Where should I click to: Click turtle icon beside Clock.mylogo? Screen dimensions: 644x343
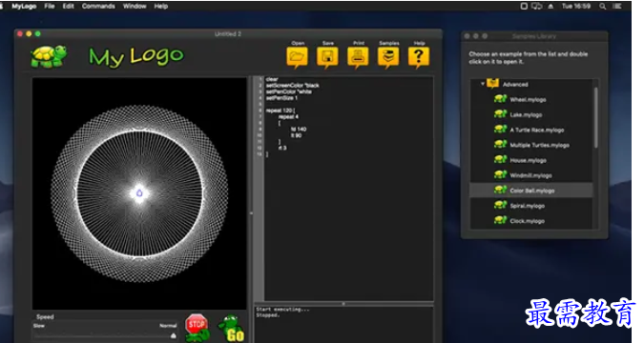coord(500,220)
